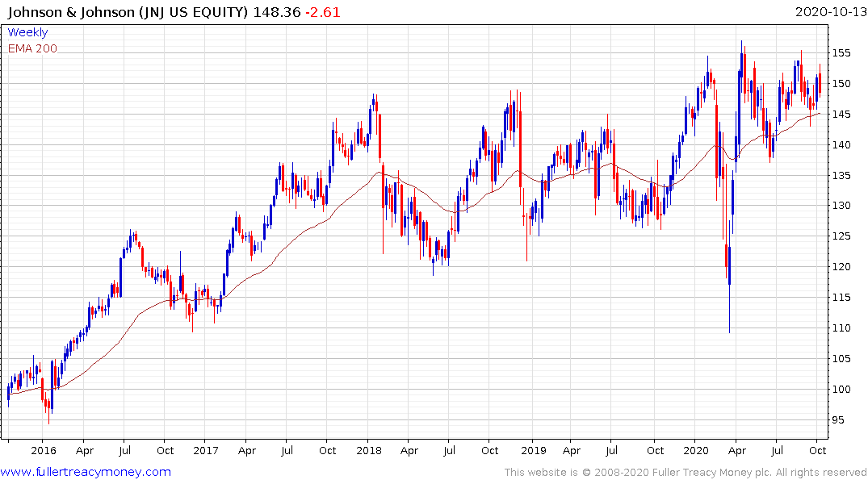
Task: Select the 'Weekly' interval label
Action: point(27,32)
